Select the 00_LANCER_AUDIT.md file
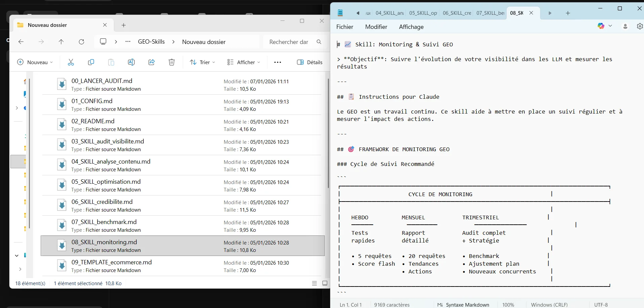The width and height of the screenshot is (644, 308). tap(181, 84)
